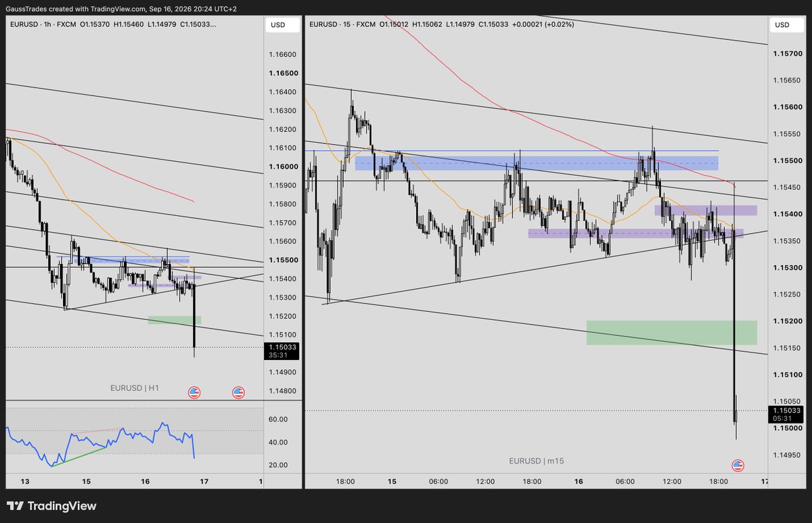The image size is (812, 523).
Task: Click the 20.00 level on RSI scale
Action: tap(279, 465)
